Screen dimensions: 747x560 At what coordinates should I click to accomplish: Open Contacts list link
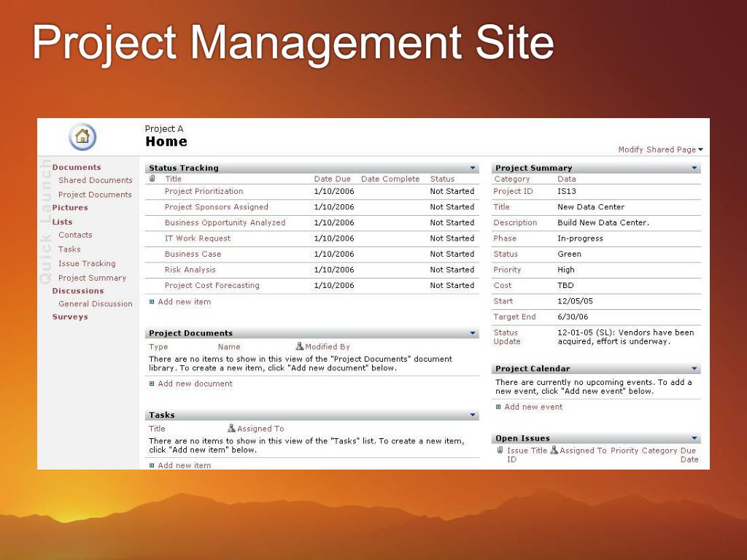point(75,235)
